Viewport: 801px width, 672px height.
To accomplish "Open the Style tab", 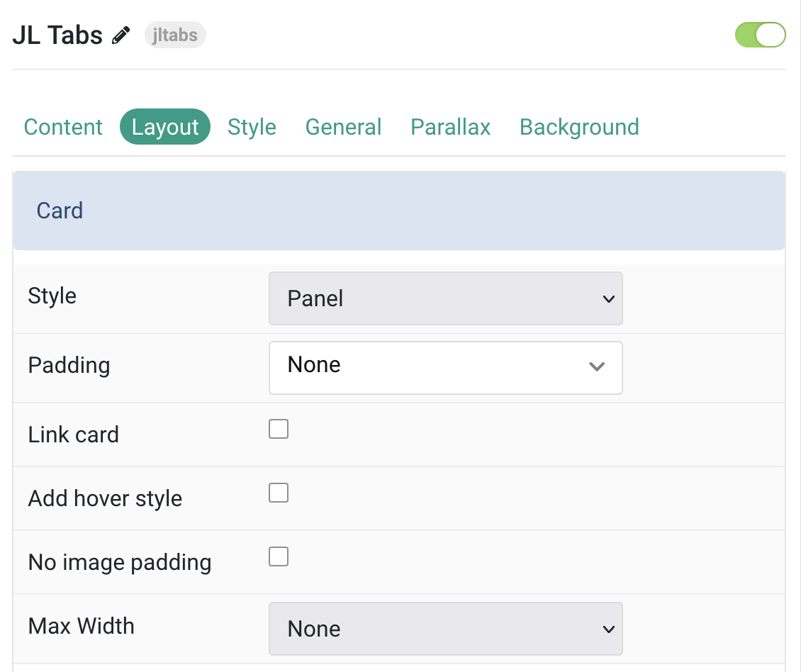I will click(252, 127).
